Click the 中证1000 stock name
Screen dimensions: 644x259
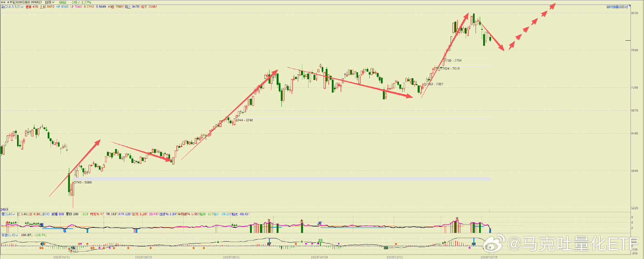[x=16, y=2]
